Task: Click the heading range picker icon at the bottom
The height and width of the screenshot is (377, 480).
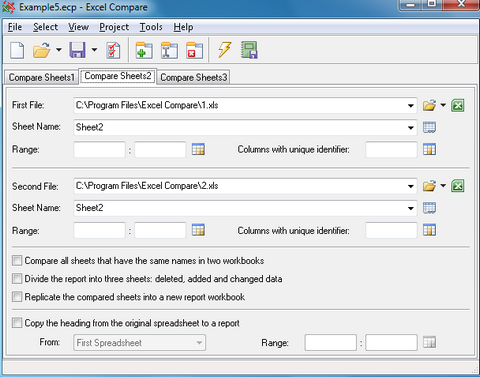Action: 429,342
